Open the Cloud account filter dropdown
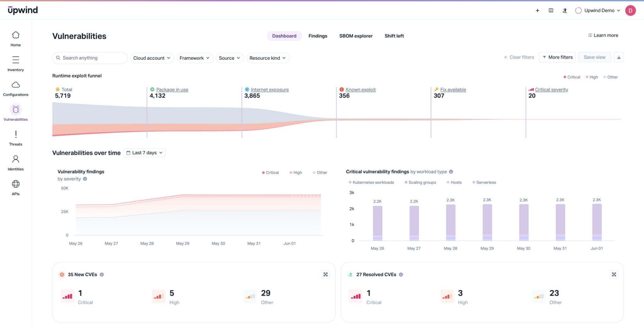This screenshot has width=644, height=326. tap(152, 58)
